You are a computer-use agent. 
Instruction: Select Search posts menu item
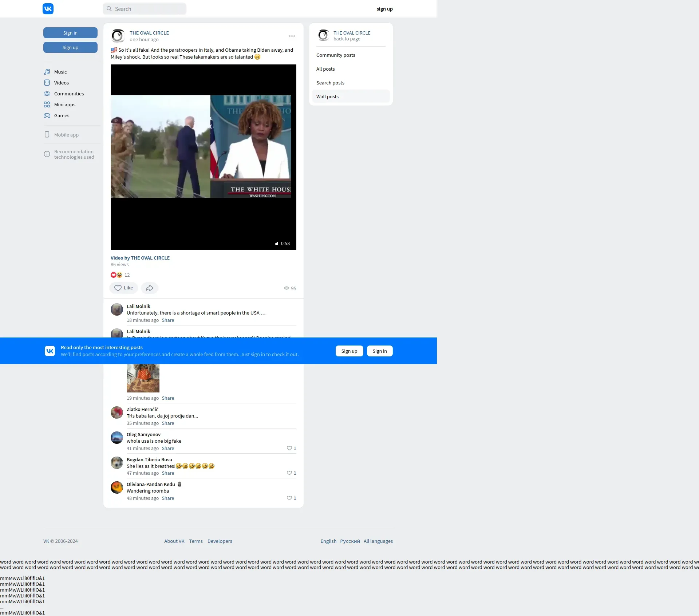point(330,83)
